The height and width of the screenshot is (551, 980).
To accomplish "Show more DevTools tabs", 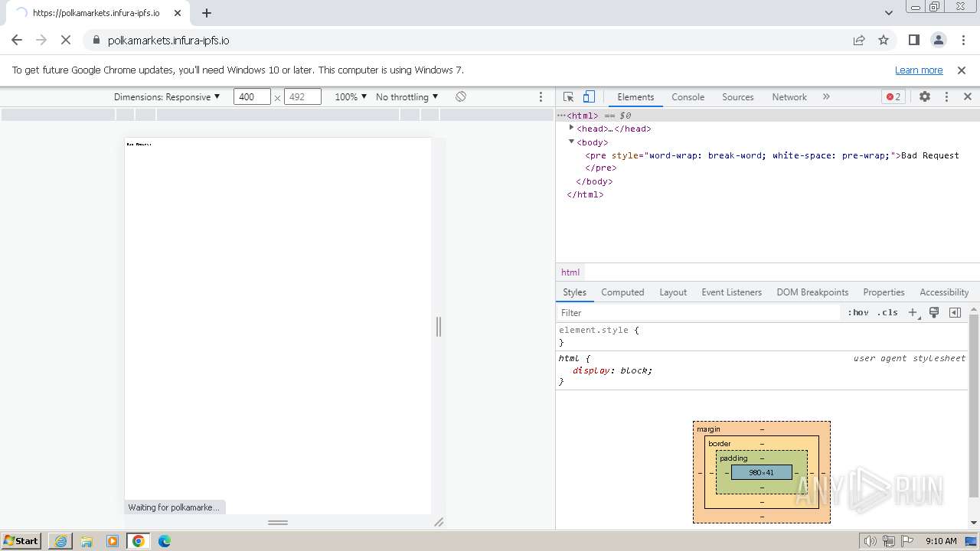I will [x=826, y=96].
